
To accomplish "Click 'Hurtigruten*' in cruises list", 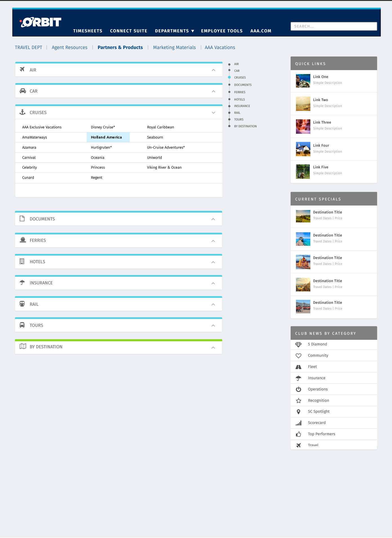I will pyautogui.click(x=101, y=148).
